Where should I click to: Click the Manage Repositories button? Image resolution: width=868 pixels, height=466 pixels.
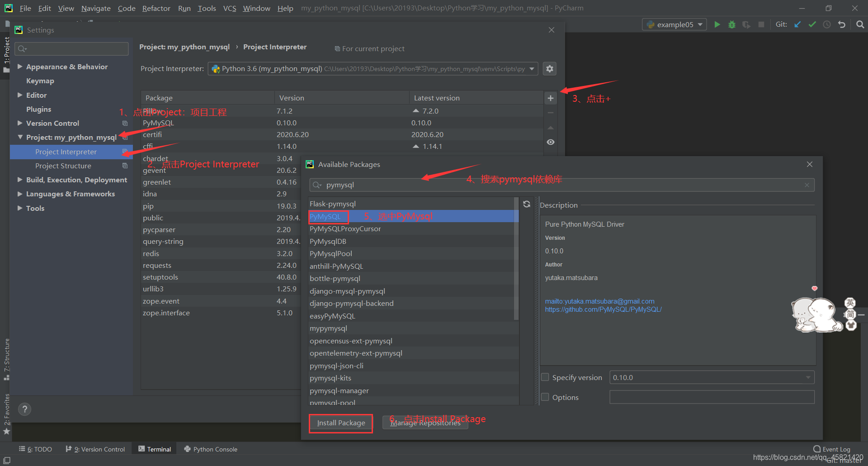[x=425, y=423]
